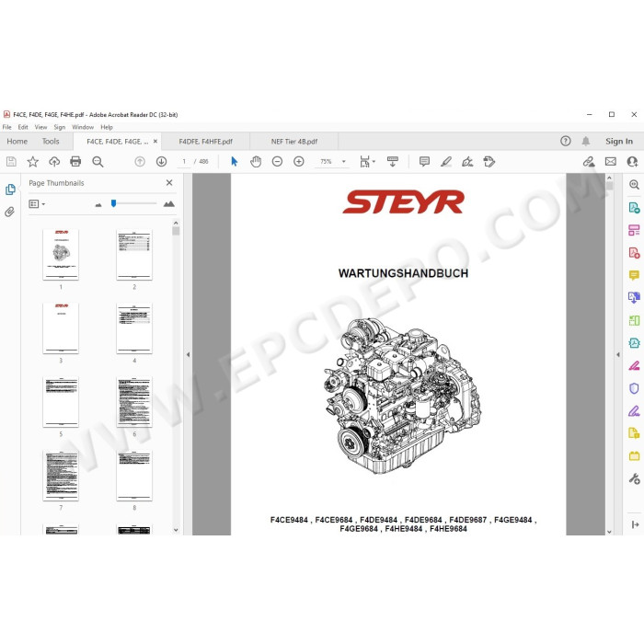This screenshot has height=644, width=644.
Task: Click the scrolling mode icon
Action: point(393,162)
